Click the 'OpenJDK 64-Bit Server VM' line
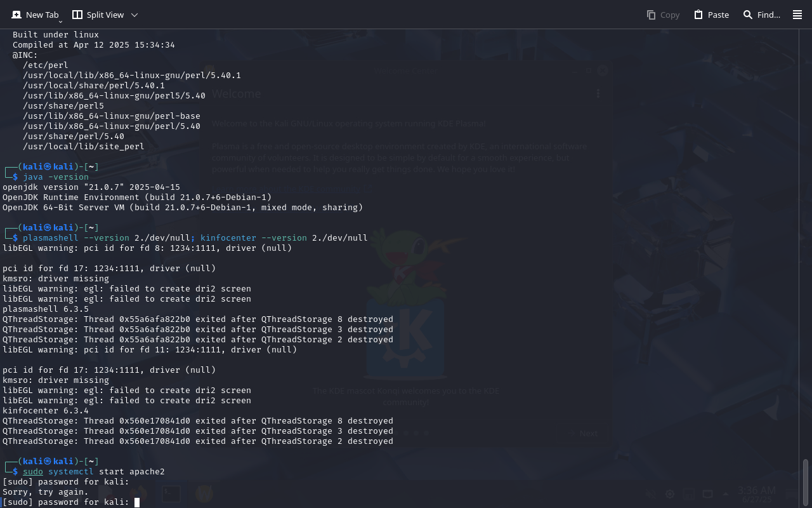 183,207
